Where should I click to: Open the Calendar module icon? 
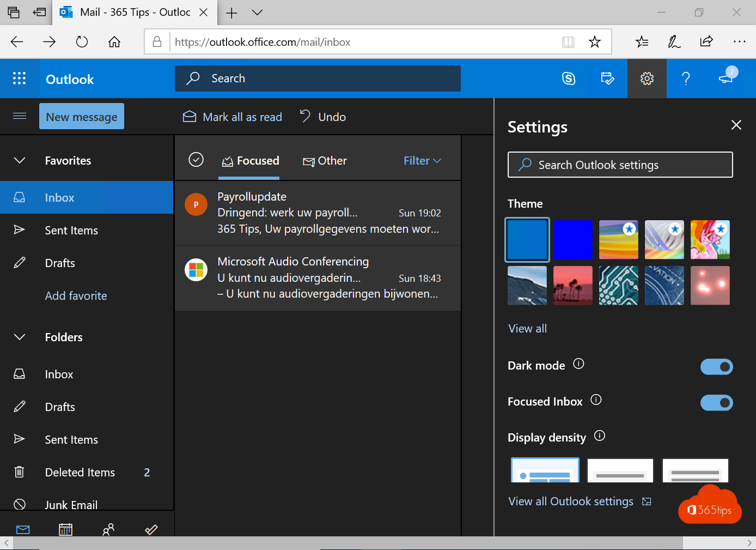point(65,529)
